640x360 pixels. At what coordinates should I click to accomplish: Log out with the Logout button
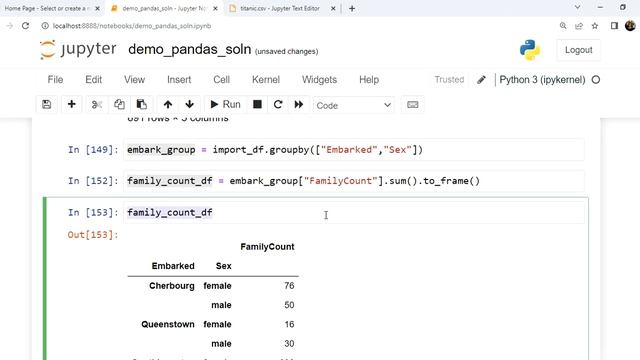tap(578, 50)
